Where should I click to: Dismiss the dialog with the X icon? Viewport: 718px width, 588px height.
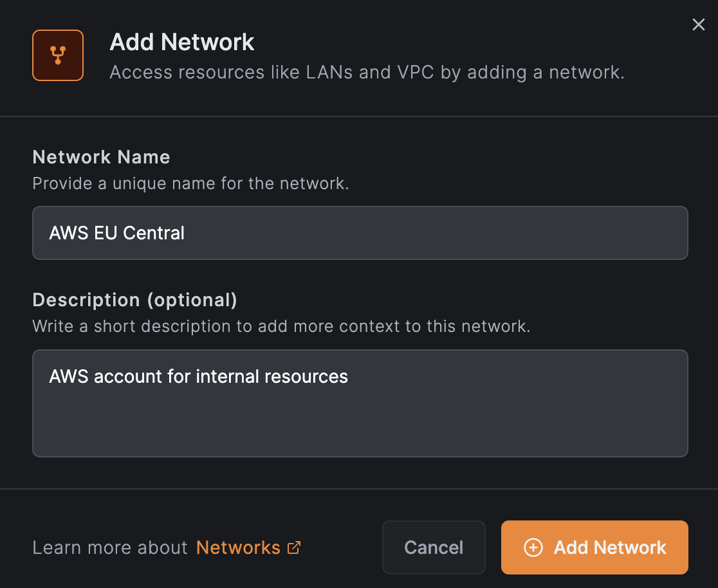click(699, 24)
